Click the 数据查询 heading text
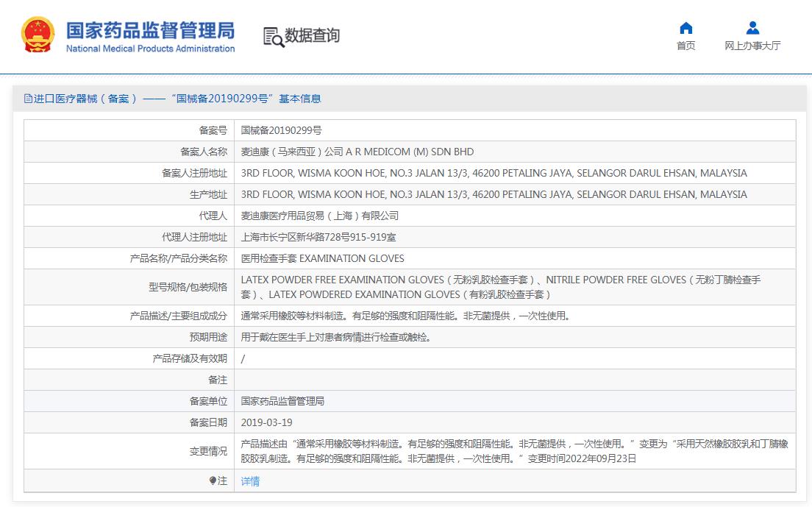The width and height of the screenshot is (812, 507). pyautogui.click(x=313, y=36)
